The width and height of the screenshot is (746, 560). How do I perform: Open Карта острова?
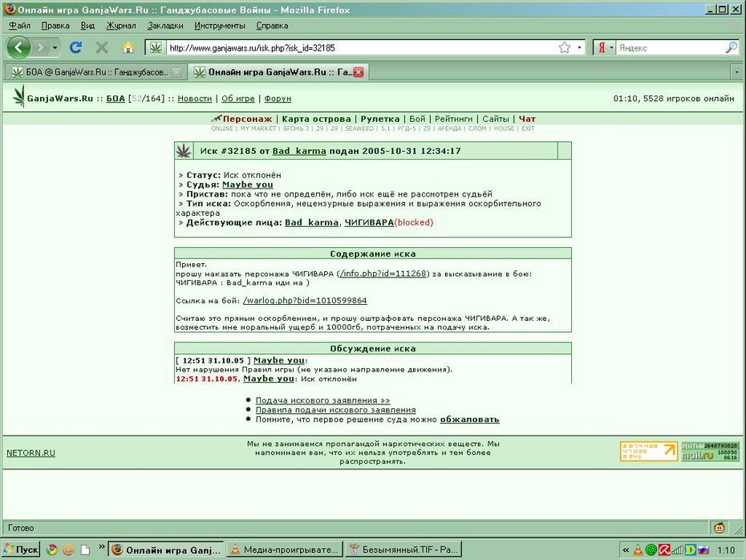point(316,119)
